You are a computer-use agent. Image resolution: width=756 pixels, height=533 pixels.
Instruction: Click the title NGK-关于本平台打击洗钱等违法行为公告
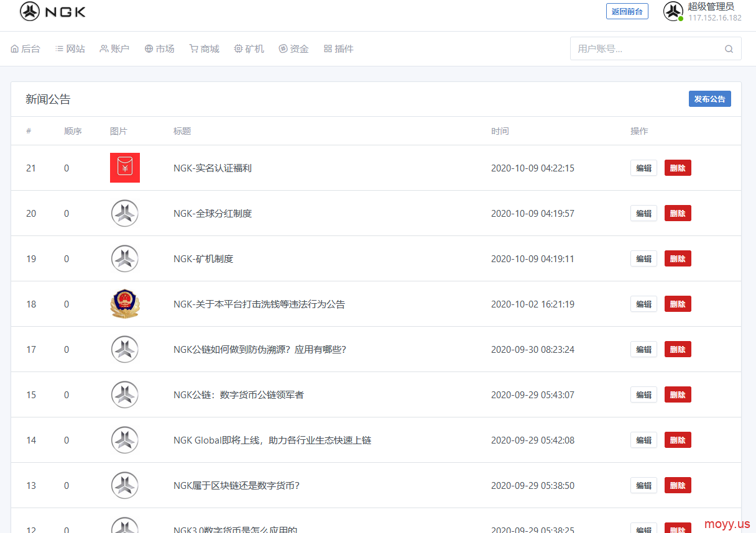coord(259,304)
